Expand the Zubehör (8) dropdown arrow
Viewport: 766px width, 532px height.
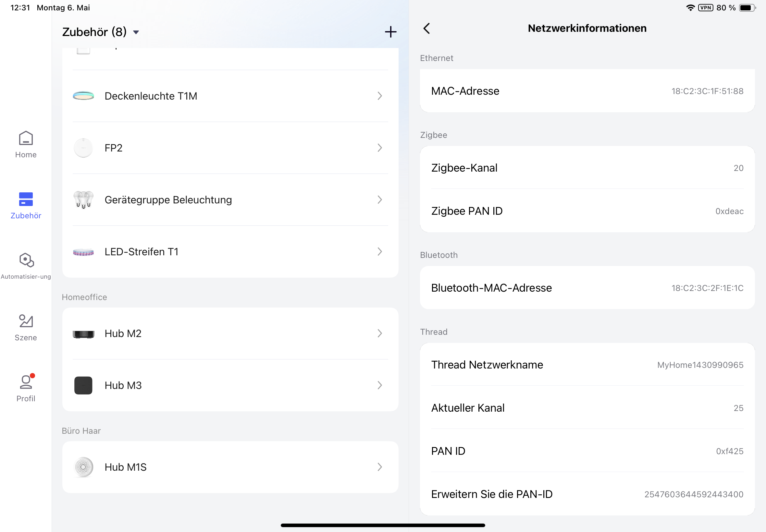pos(136,32)
